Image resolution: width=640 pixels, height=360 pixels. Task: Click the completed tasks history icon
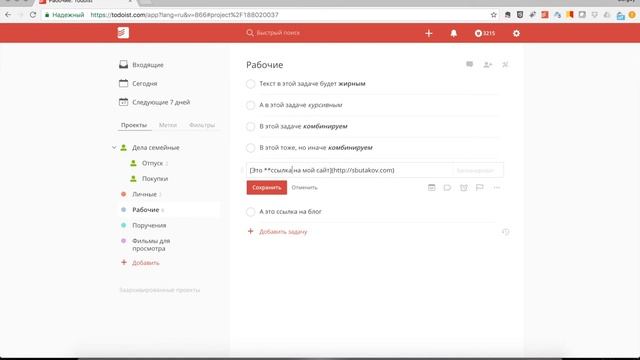point(506,232)
